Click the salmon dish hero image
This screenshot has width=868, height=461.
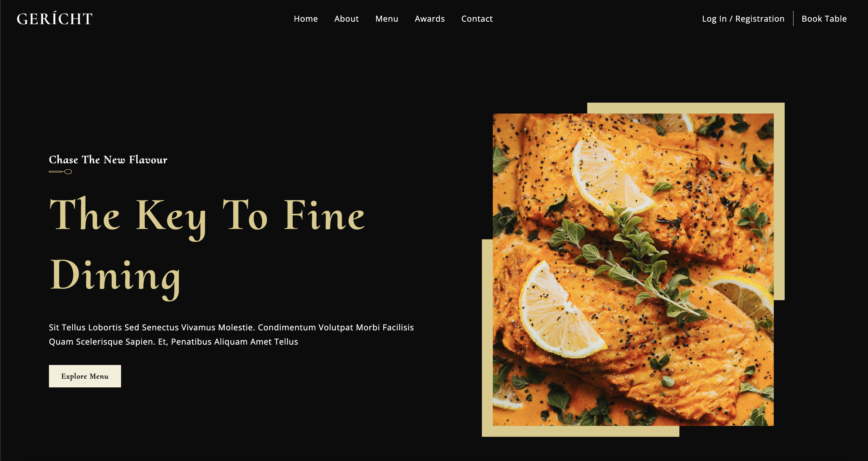(x=633, y=269)
